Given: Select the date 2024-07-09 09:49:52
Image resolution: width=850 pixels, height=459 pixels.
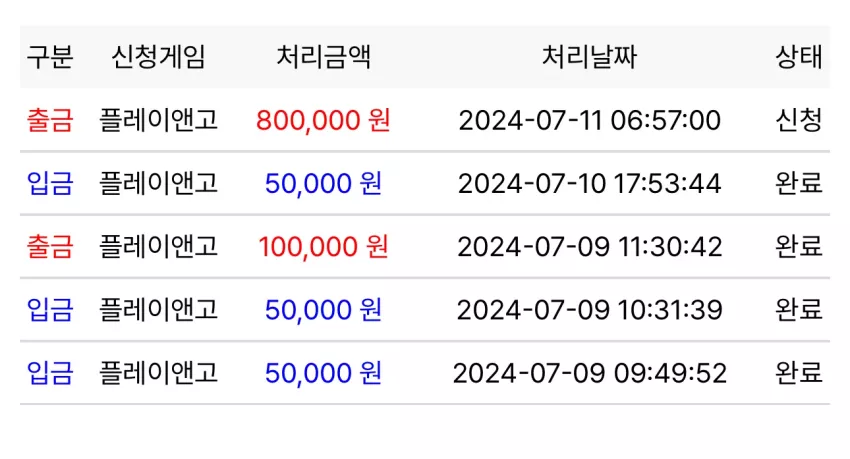Looking at the screenshot, I should click(589, 373).
